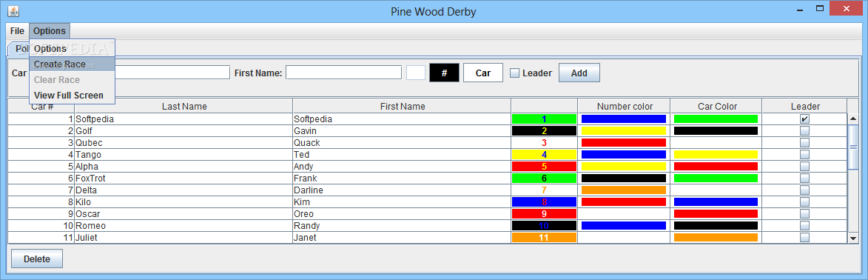Click First Name cell 'Darline'
This screenshot has height=280, width=868.
tap(402, 190)
